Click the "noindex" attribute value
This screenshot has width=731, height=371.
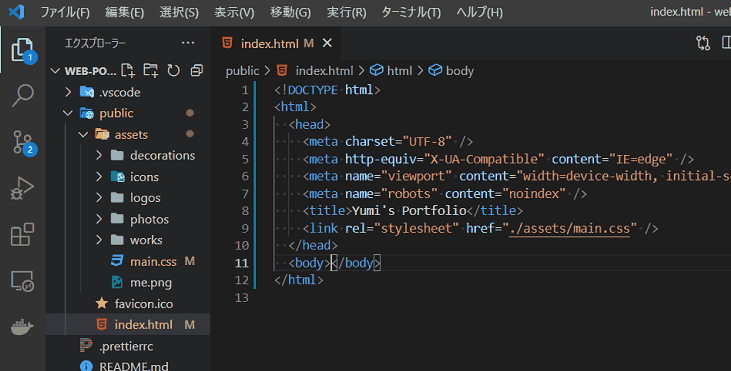click(x=533, y=193)
